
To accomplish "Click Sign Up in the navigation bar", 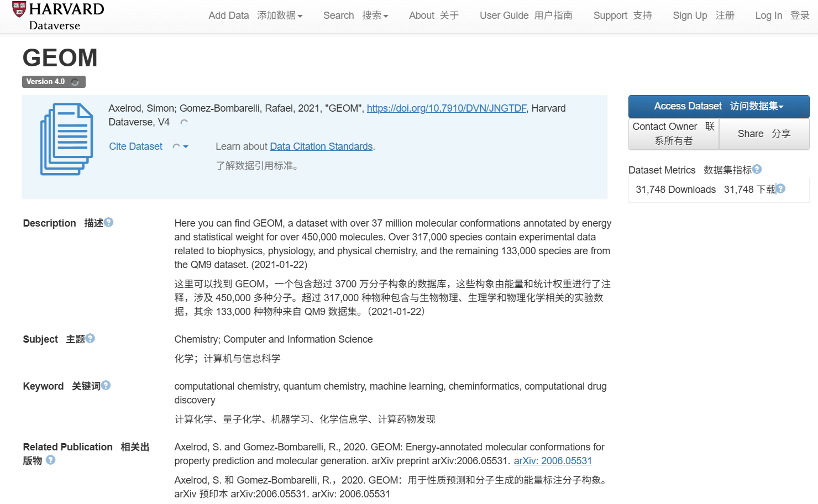I will click(x=704, y=15).
